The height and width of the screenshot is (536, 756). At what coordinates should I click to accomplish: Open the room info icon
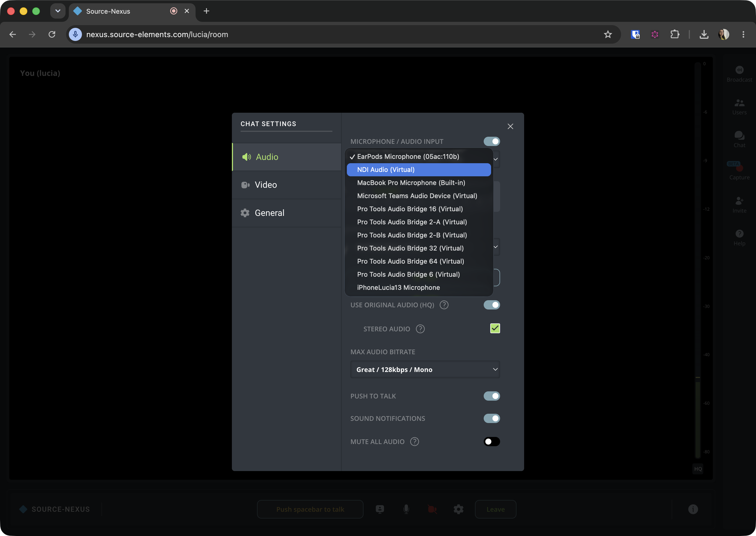tap(693, 509)
